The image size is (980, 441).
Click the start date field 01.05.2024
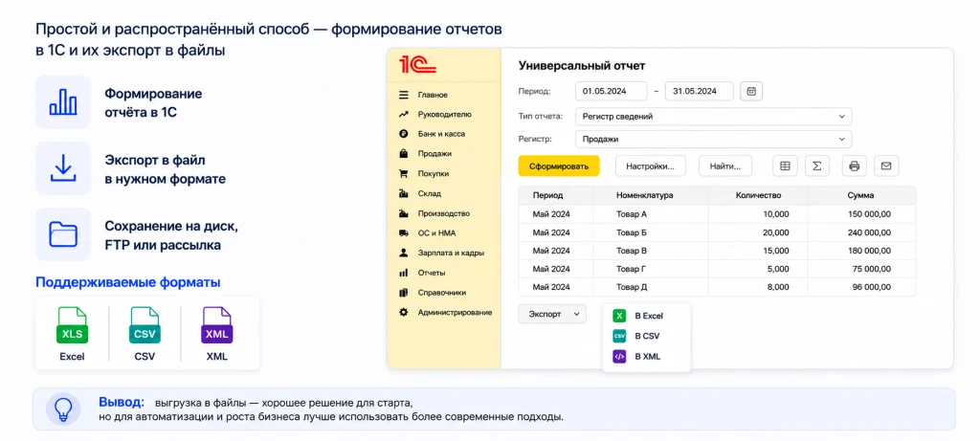(611, 91)
